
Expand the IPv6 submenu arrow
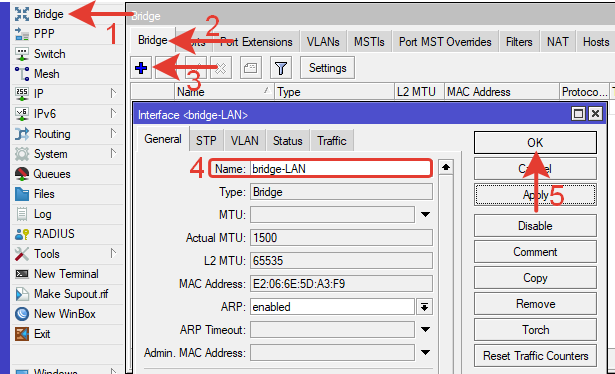pos(113,113)
